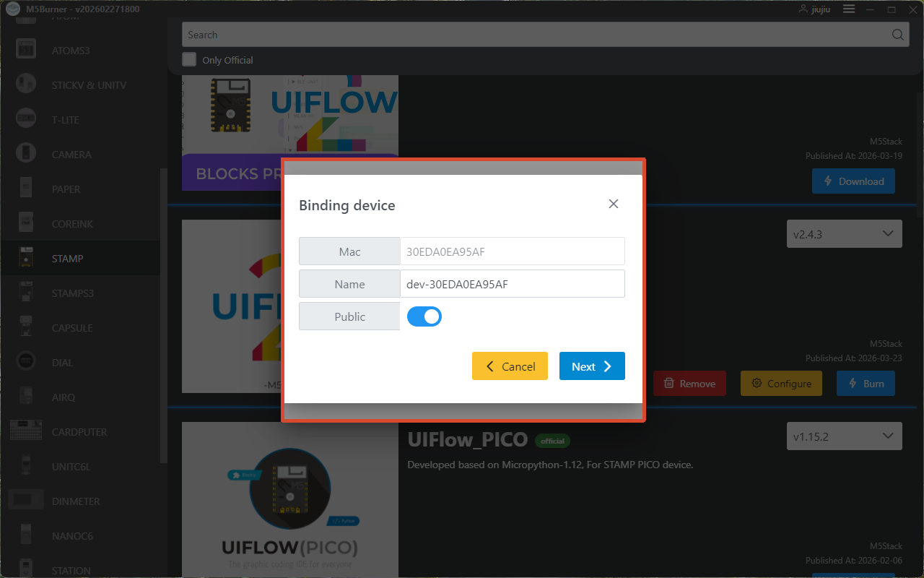The width and height of the screenshot is (924, 578).
Task: Open the hamburger menu in title bar
Action: (x=849, y=9)
